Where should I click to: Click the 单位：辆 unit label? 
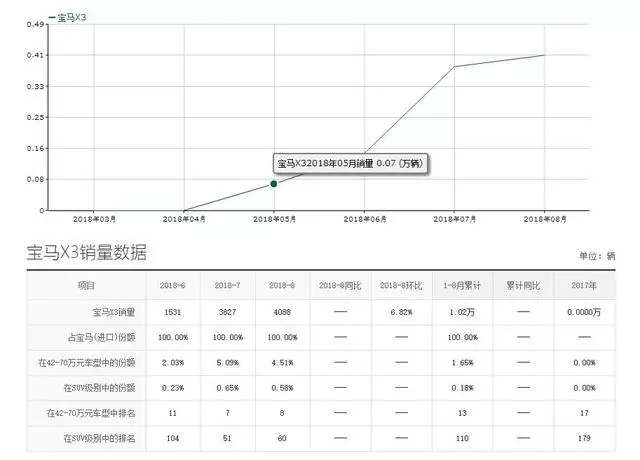coord(597,256)
